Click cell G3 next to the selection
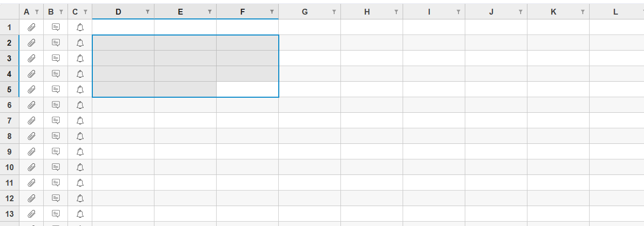Viewport: 644px width, 226px height. pyautogui.click(x=310, y=58)
